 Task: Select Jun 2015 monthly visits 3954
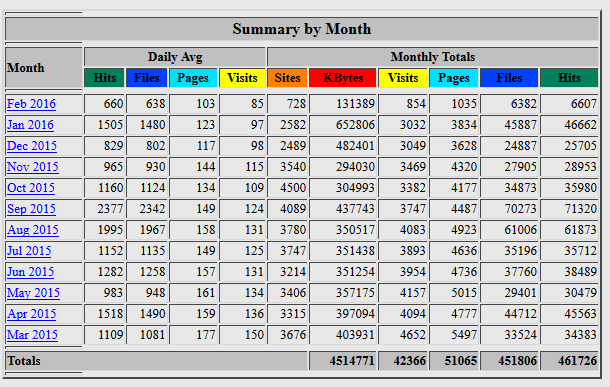click(x=413, y=272)
